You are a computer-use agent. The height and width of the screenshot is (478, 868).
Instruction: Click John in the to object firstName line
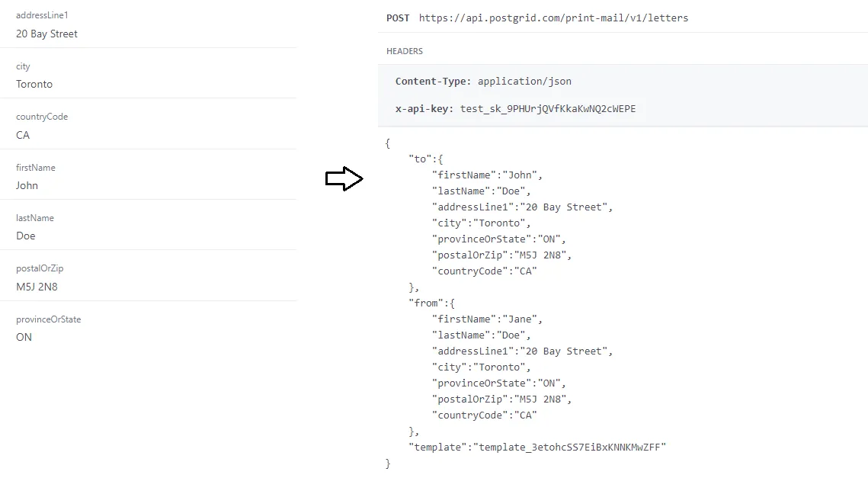click(x=524, y=175)
